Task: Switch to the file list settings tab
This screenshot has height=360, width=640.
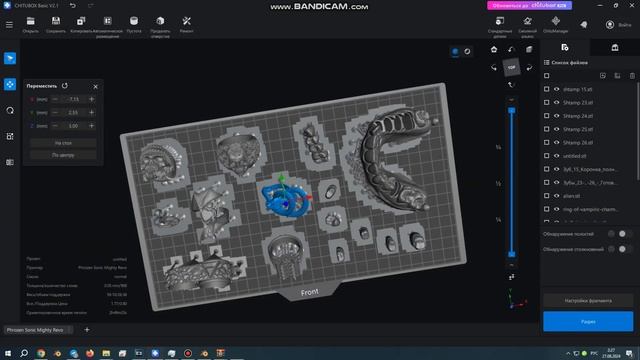Action: tap(565, 48)
